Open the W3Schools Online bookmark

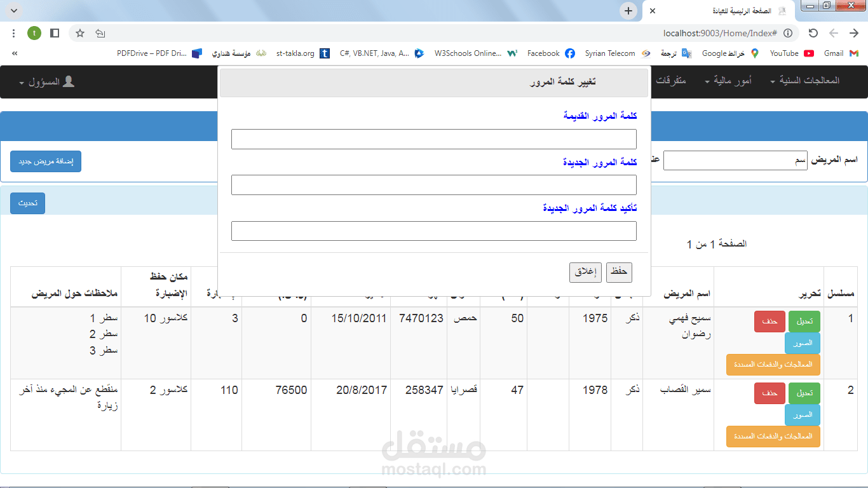[x=476, y=53]
